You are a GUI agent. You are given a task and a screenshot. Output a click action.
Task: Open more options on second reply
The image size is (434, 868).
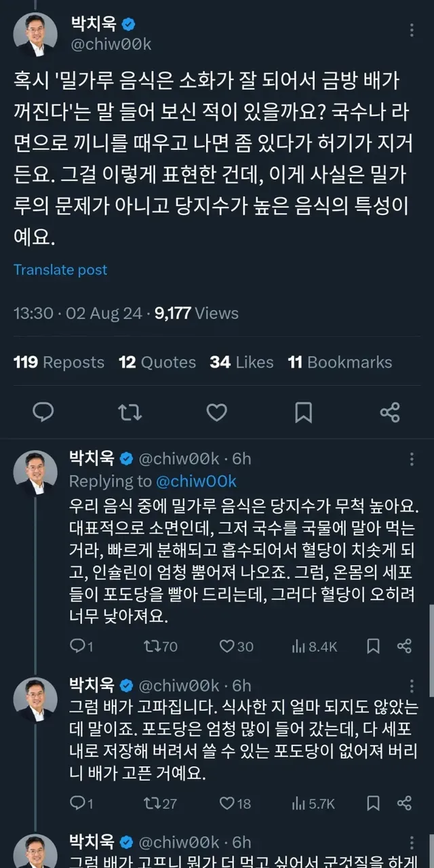[412, 685]
